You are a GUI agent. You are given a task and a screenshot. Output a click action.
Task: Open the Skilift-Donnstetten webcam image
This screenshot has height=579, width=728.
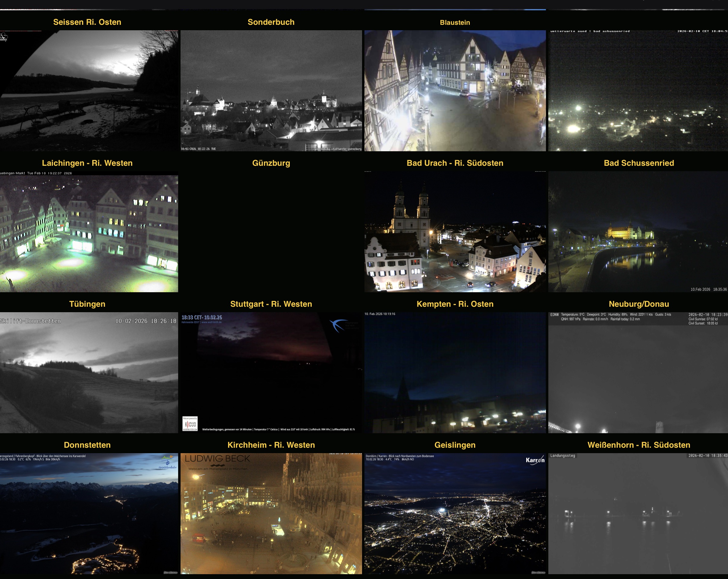tap(89, 372)
